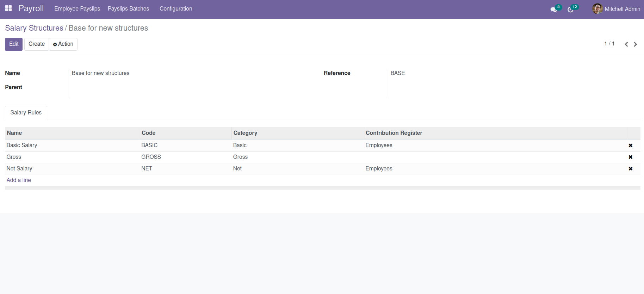Viewport: 644px width, 294px height.
Task: Remove the Net Salary rule row
Action: [x=631, y=169]
